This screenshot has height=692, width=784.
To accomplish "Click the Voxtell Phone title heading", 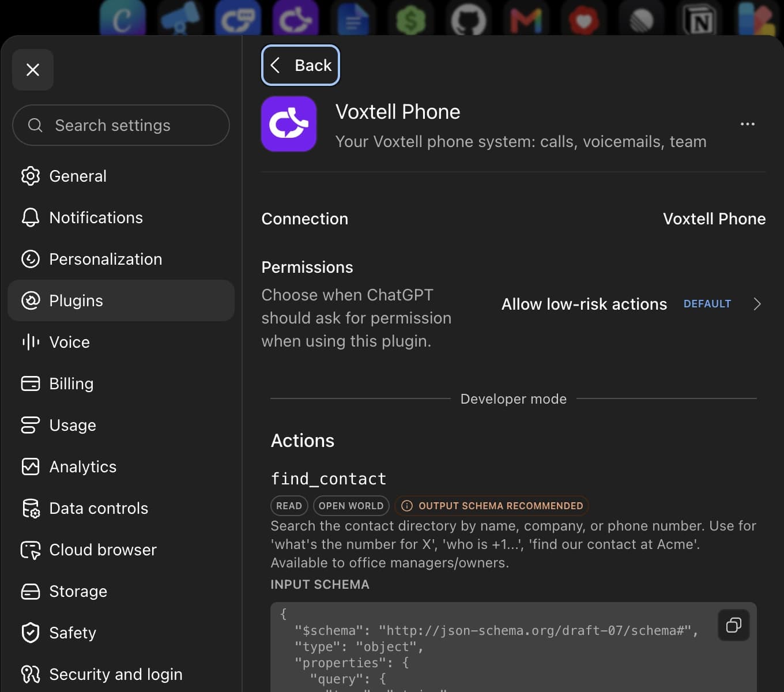I will (x=398, y=112).
